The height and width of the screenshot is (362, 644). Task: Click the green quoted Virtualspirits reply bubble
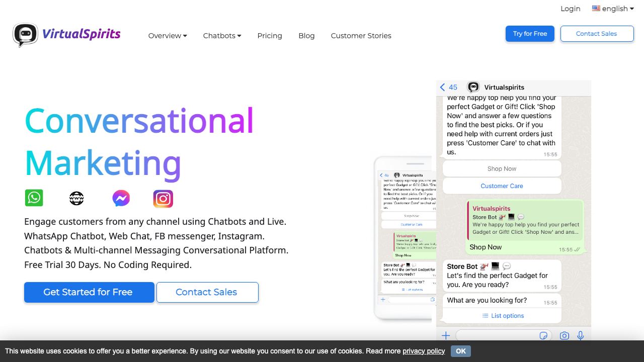(x=525, y=220)
